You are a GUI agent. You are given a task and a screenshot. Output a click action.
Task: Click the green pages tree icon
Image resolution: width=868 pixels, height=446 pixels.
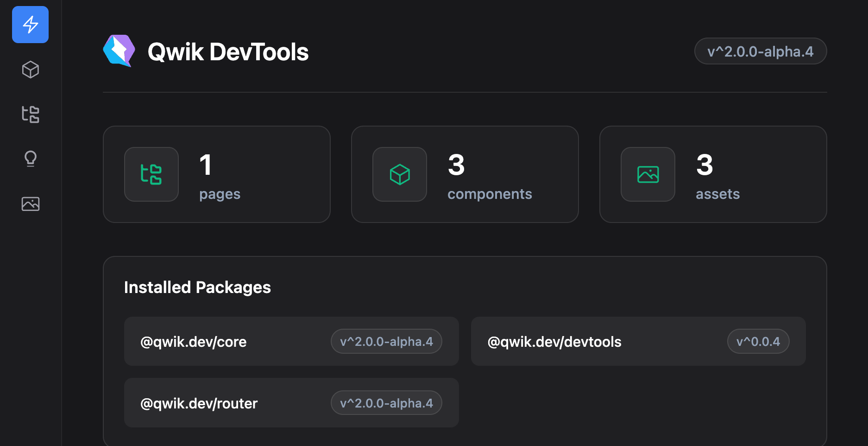(x=151, y=174)
